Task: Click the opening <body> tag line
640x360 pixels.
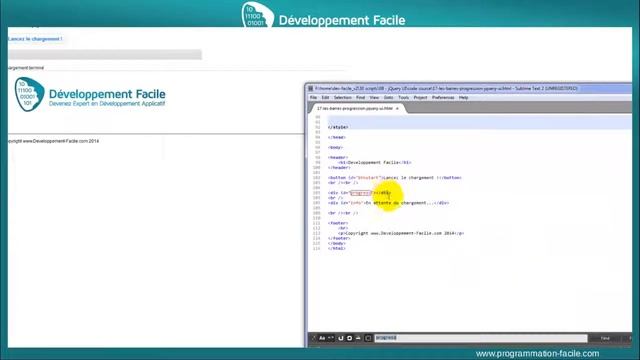Action: tap(335, 147)
